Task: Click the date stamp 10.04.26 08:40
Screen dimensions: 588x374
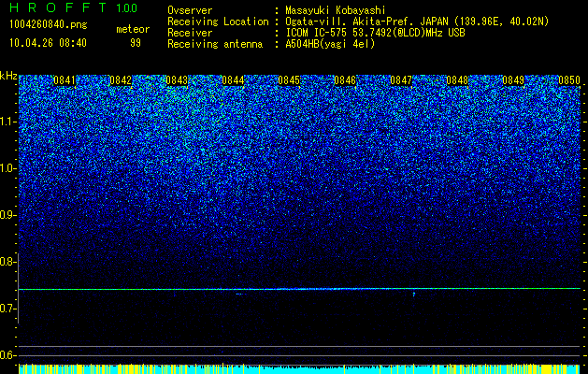Action: point(48,43)
